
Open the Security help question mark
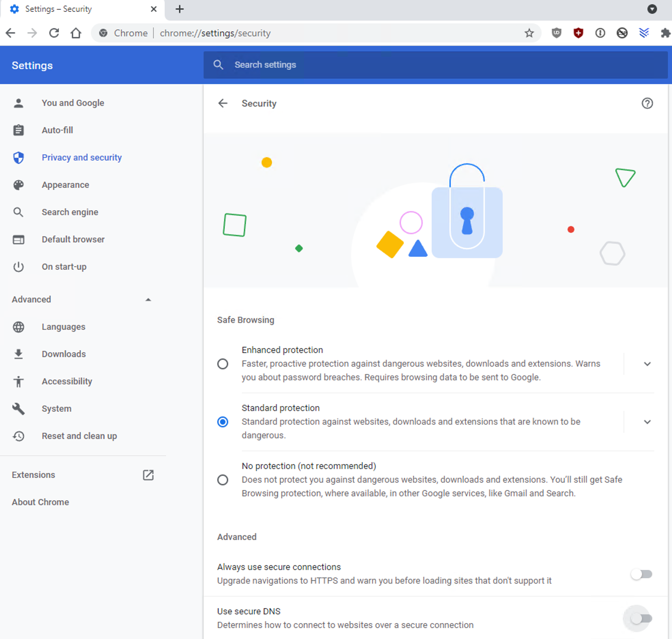coord(647,103)
